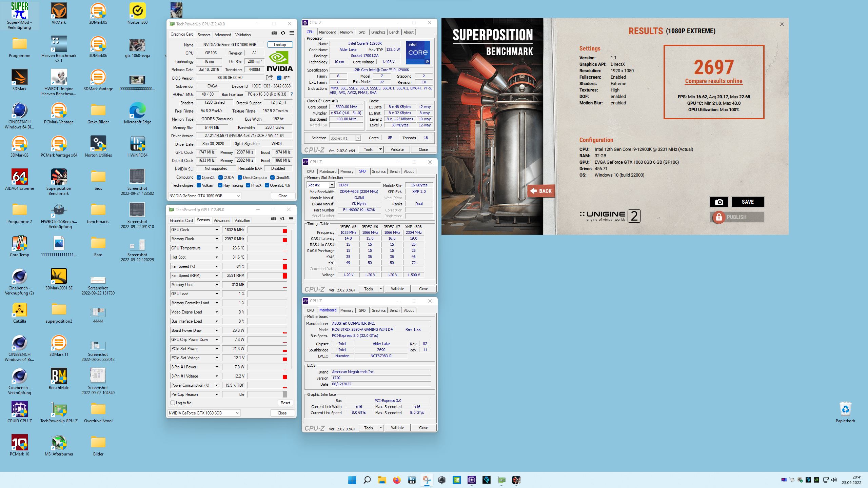Click the GPU Clock value field 1632.5 MHz

tap(234, 230)
